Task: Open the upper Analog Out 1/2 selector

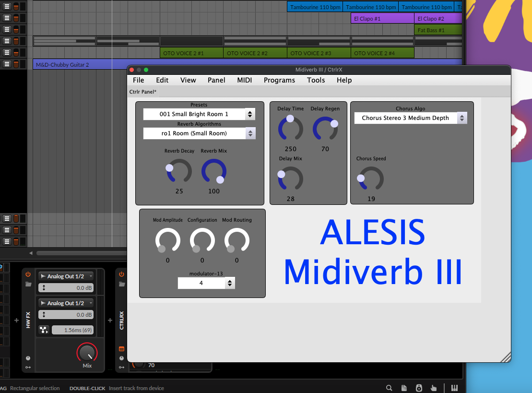Action: (66, 276)
